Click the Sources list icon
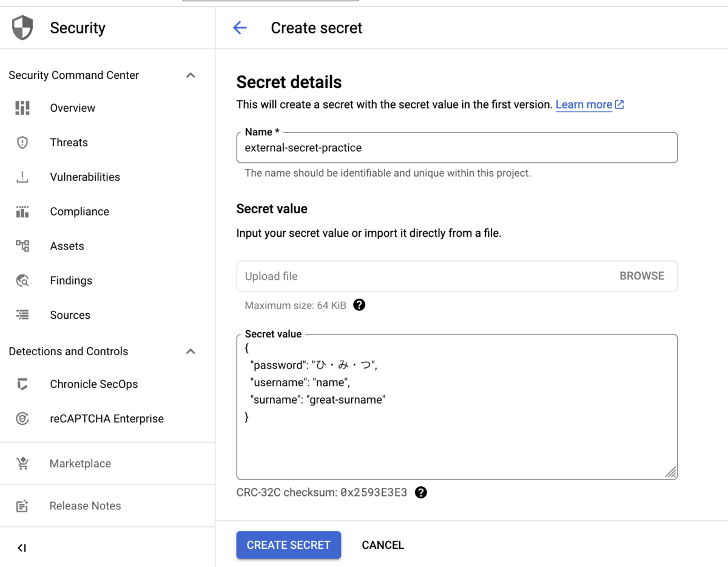Viewport: 728px width, 567px height. click(x=22, y=315)
